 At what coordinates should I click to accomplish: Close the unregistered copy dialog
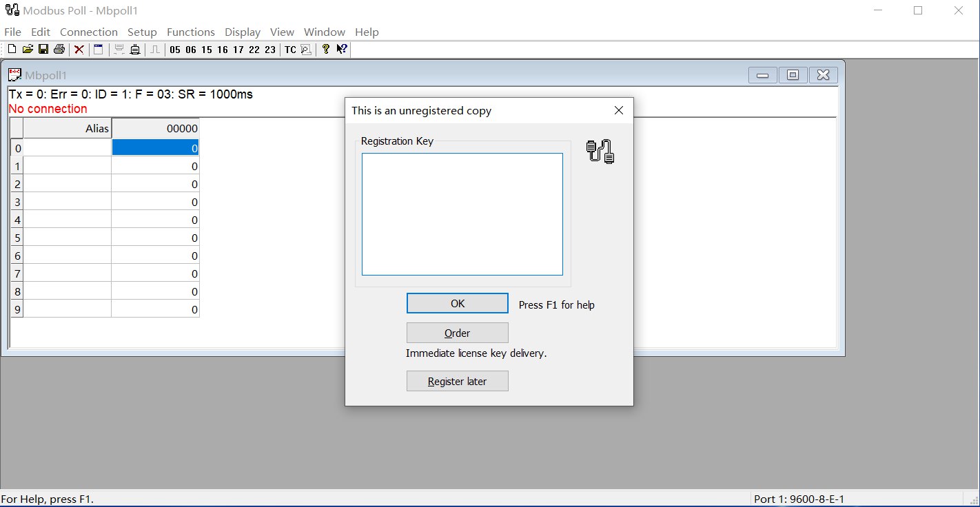(x=618, y=110)
